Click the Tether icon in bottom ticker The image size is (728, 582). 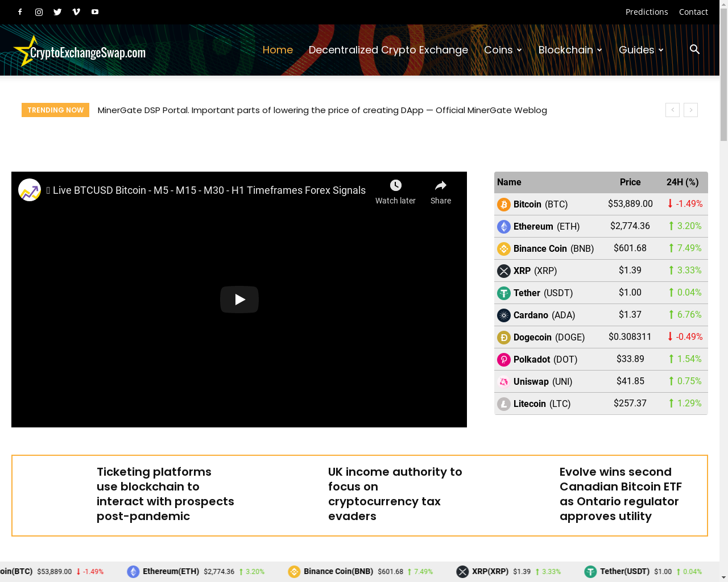click(590, 572)
